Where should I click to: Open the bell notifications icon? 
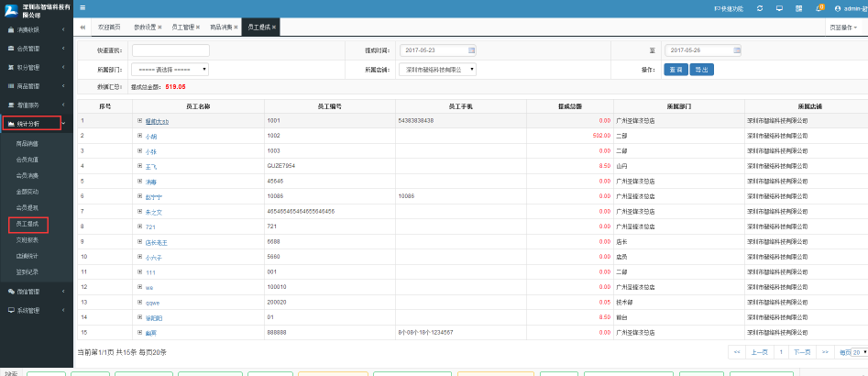point(819,8)
